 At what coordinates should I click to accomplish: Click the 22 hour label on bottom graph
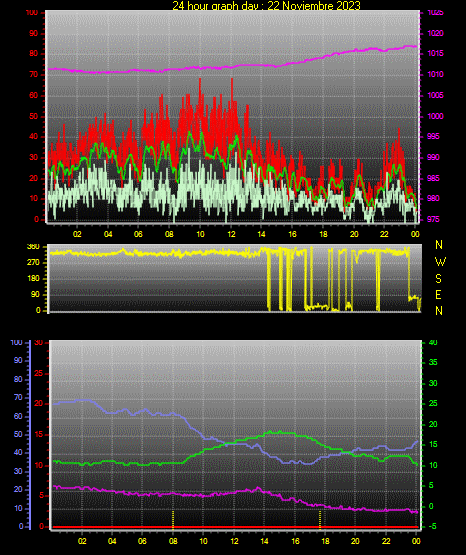click(x=386, y=541)
